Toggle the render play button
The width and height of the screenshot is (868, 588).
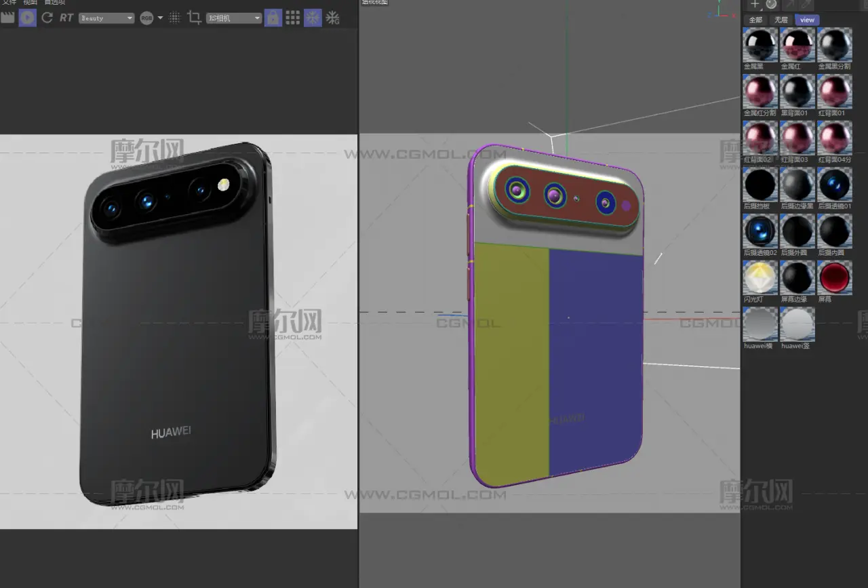27,18
